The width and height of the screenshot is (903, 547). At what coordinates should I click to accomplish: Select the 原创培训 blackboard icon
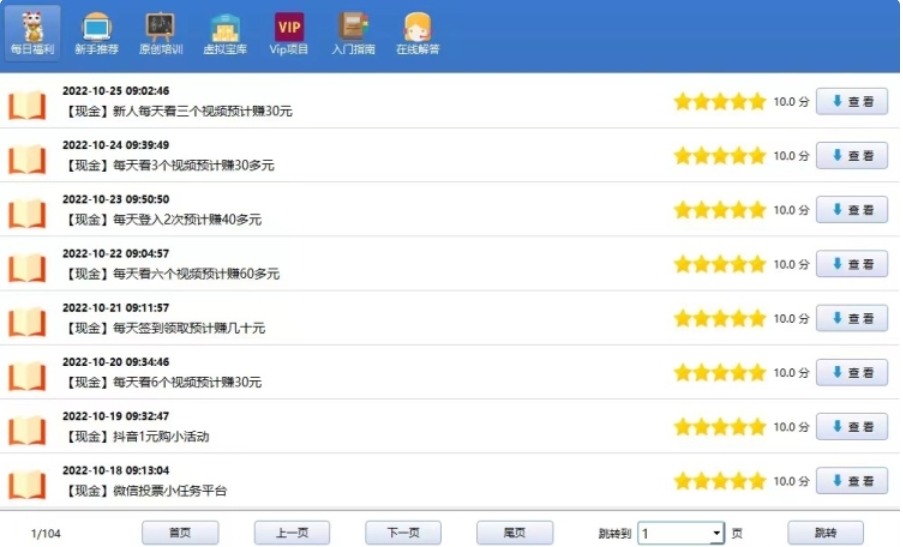160,32
